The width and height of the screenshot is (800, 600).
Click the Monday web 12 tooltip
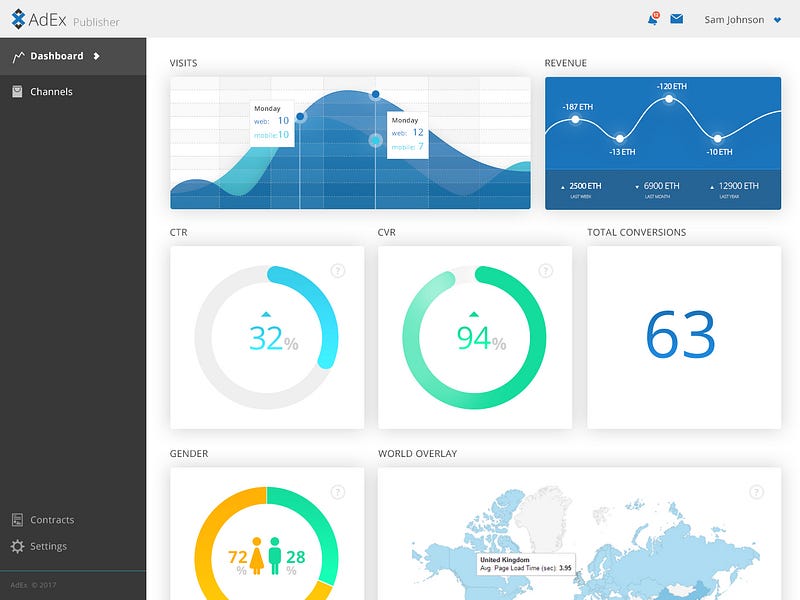coord(407,135)
